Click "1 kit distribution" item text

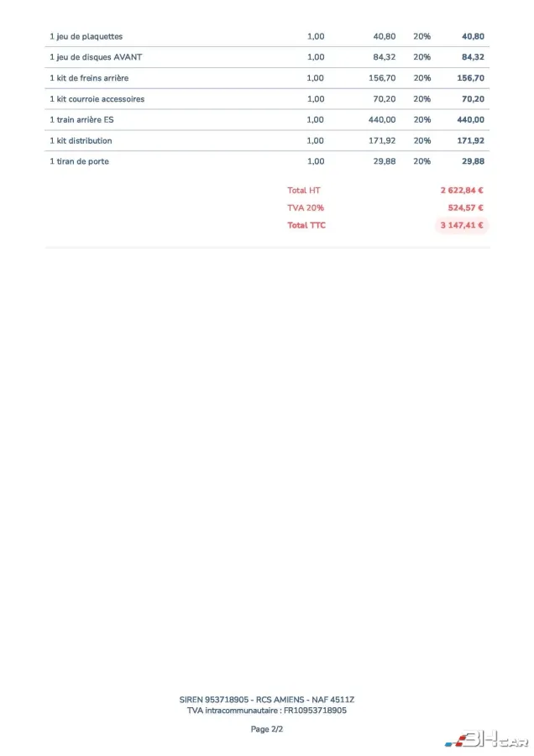(81, 140)
